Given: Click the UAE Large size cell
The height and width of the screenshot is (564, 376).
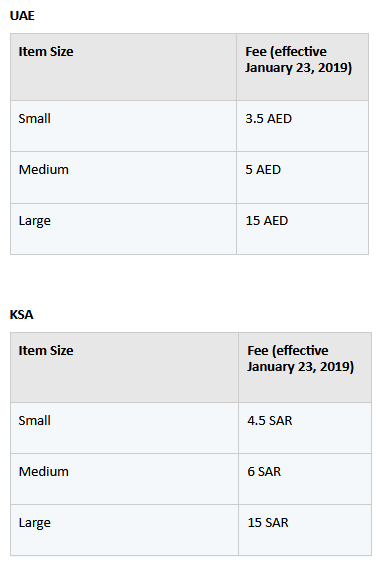Looking at the screenshot, I should click(x=123, y=229).
